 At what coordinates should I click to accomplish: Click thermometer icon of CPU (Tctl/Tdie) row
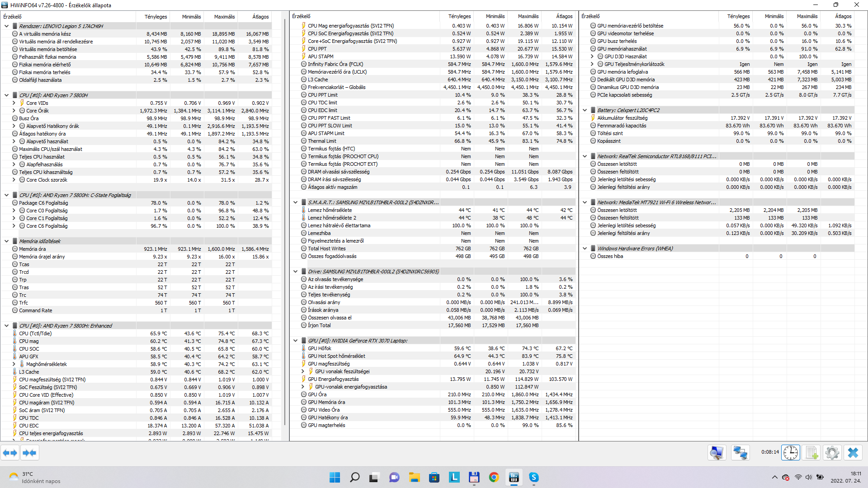tap(15, 333)
